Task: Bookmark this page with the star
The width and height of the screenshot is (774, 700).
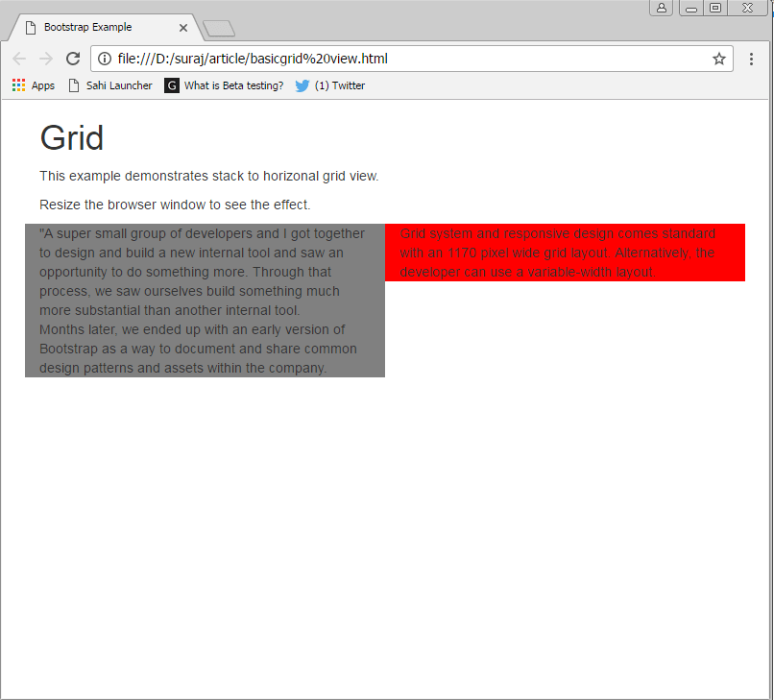Action: [719, 59]
